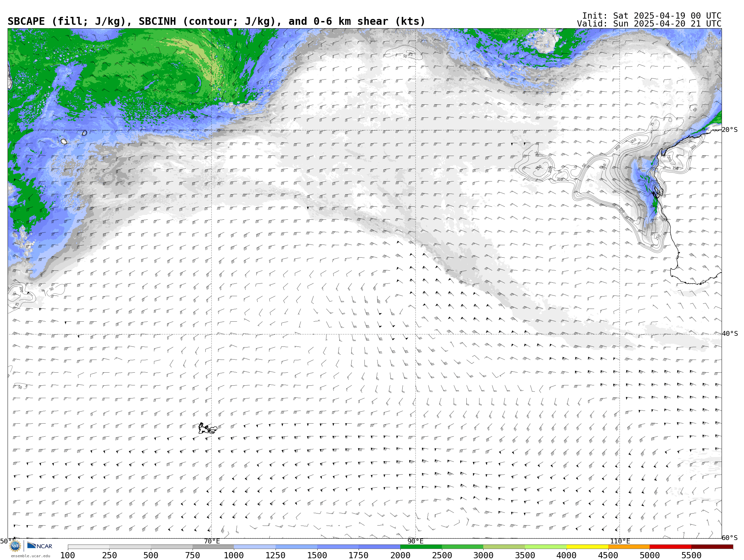Click the 100 colorbar tick label
Screen dimensions: 744x560
click(68, 556)
